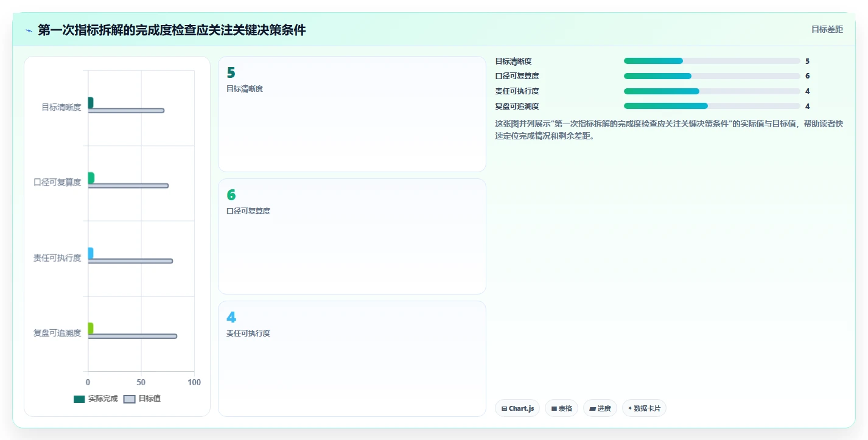This screenshot has height=440, width=868.
Task: Click the 目标差距 label in header
Action: (827, 29)
